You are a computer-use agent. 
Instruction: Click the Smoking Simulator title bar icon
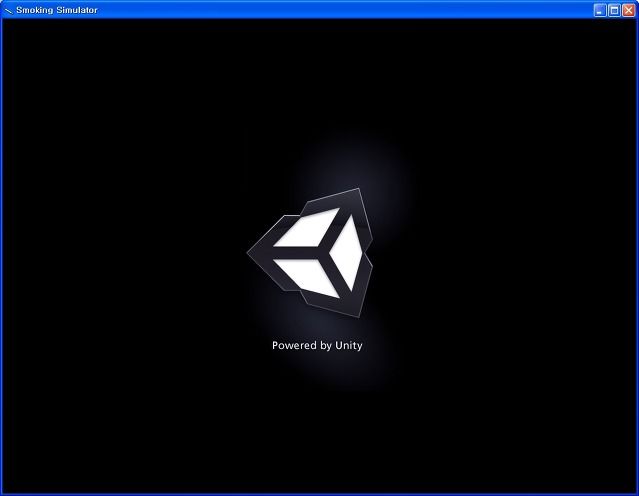click(x=8, y=11)
